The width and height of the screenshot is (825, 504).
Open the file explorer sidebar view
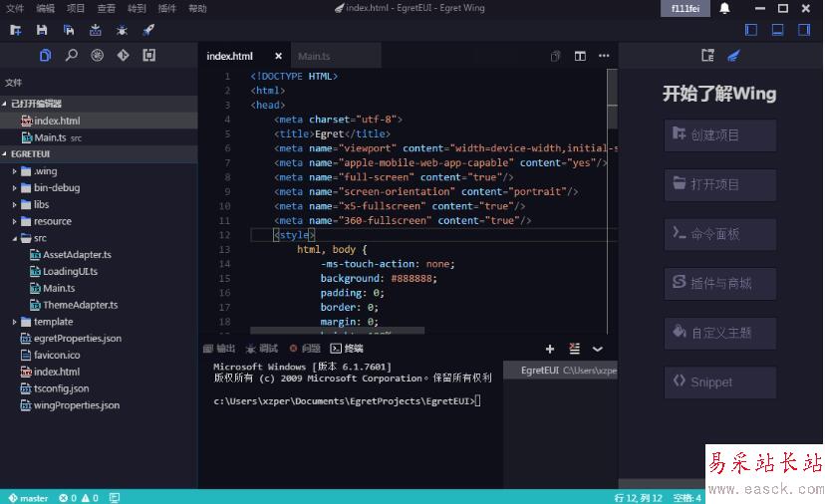pos(45,55)
